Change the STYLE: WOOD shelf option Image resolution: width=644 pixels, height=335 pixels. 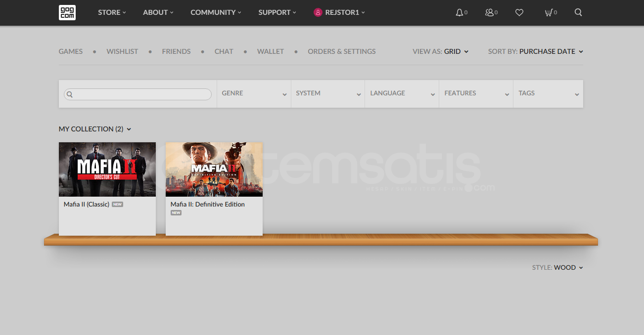click(x=557, y=267)
